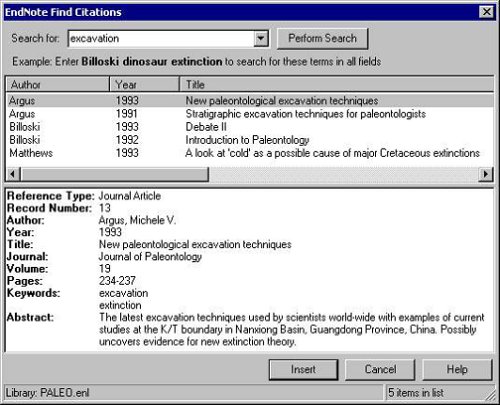500x405 pixels.
Task: Focus the Search for text field
Action: coord(161,39)
